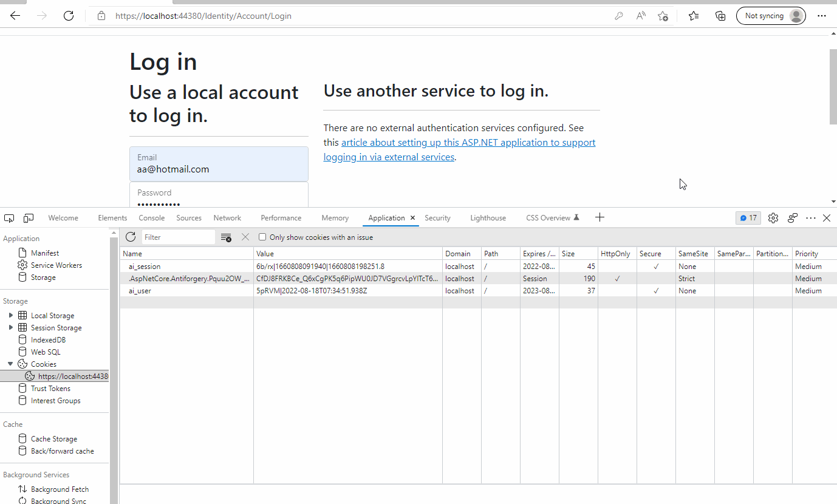Open the Issues counter showing 17
This screenshot has width=837, height=504.
[748, 217]
